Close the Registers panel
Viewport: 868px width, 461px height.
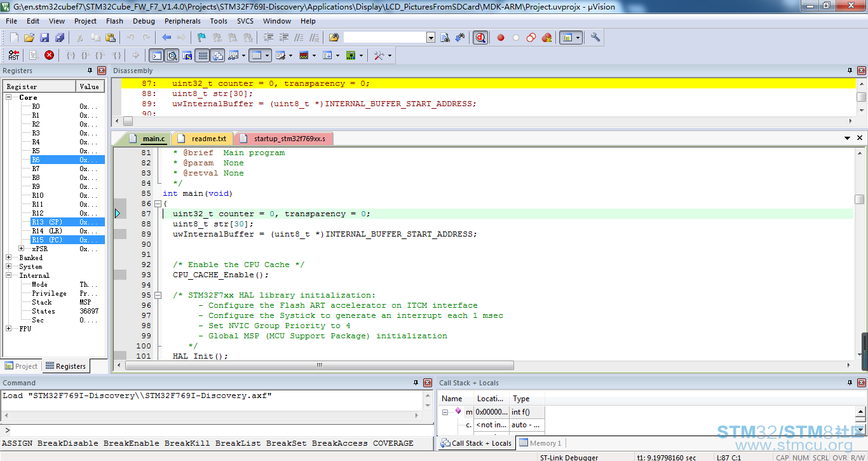[102, 71]
